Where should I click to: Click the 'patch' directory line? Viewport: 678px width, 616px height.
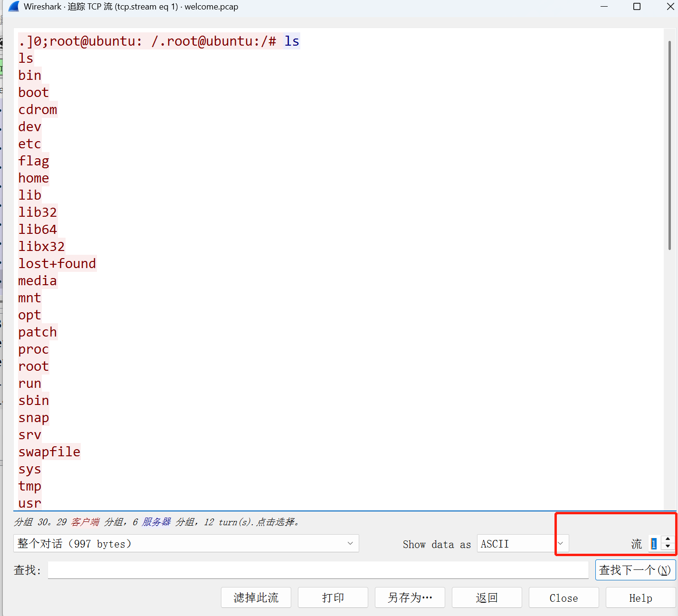pos(38,332)
